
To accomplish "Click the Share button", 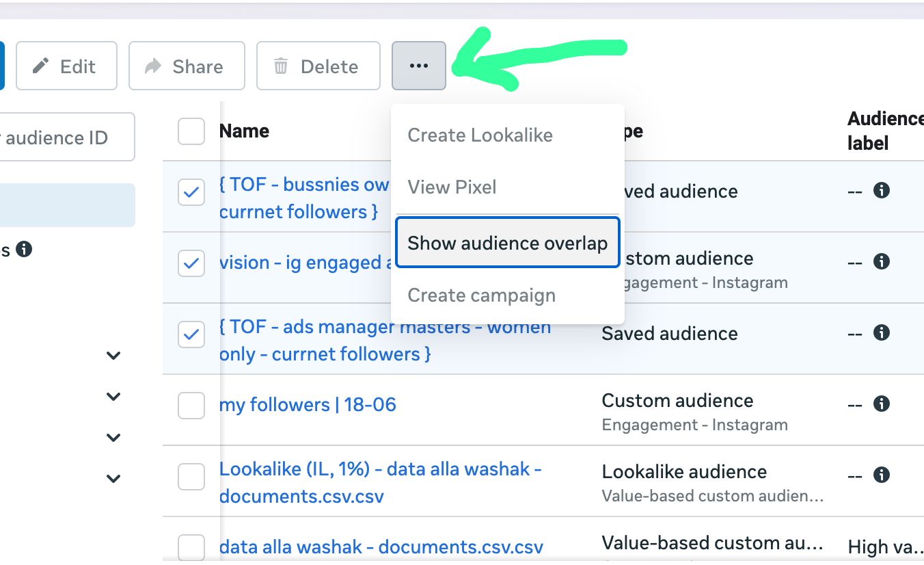I will pyautogui.click(x=187, y=66).
